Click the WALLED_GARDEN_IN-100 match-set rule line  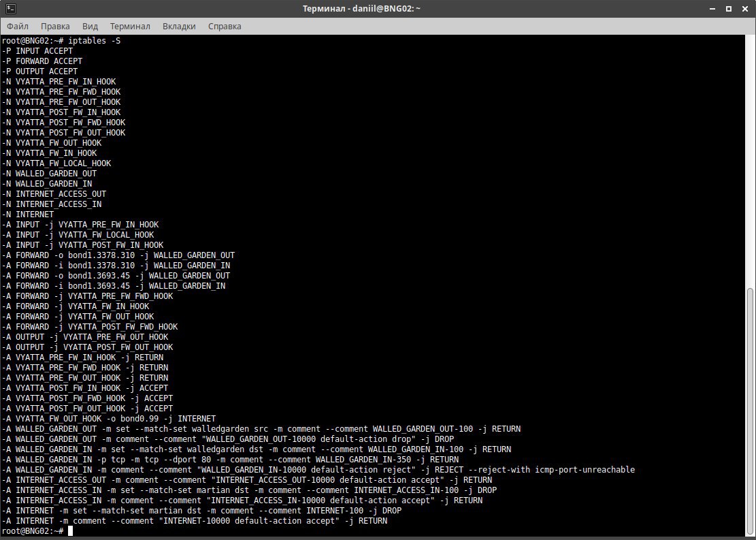pyautogui.click(x=257, y=449)
